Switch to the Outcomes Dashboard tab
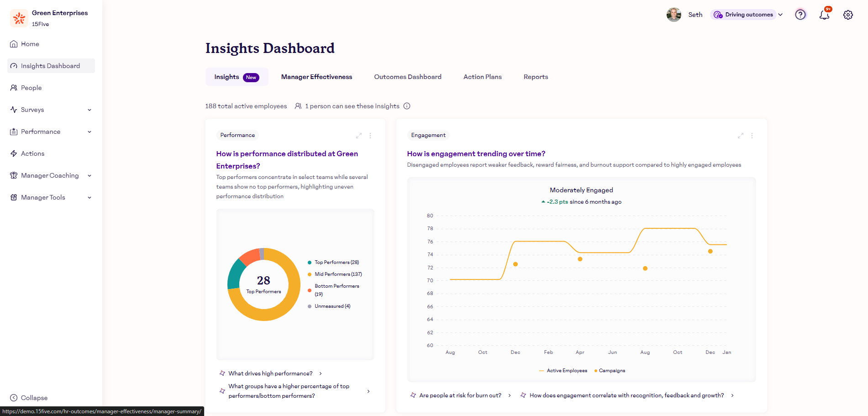Image resolution: width=868 pixels, height=416 pixels. 407,77
